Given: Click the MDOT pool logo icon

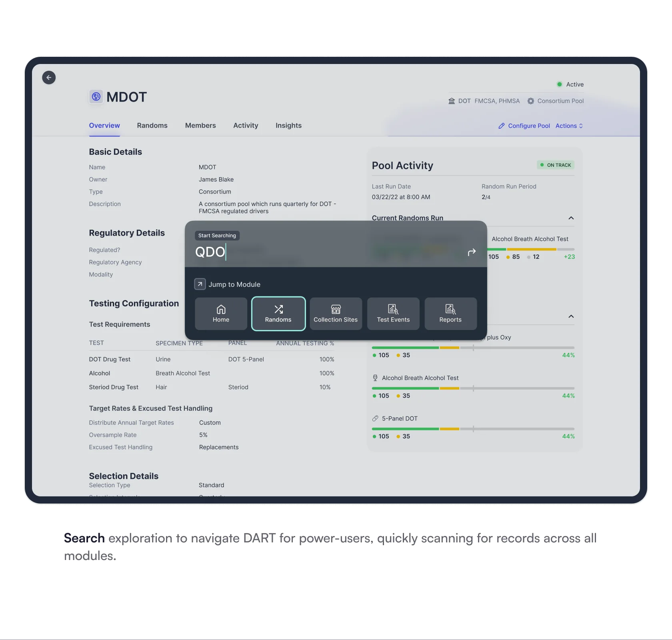Looking at the screenshot, I should [x=96, y=97].
